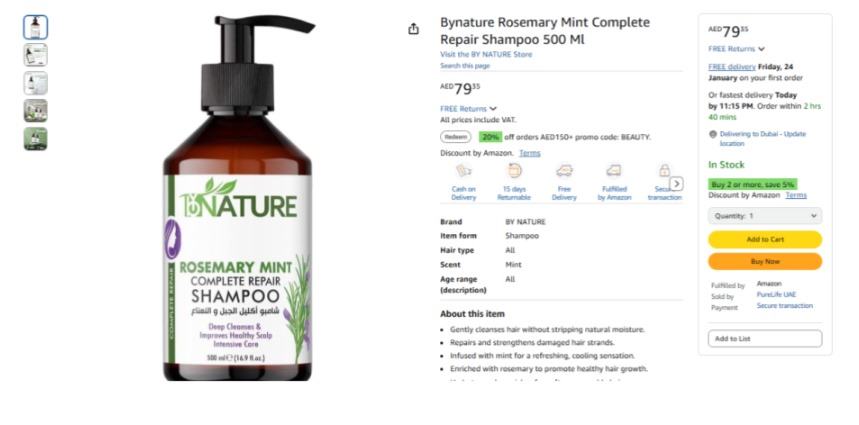Show more features with right arrow
The image size is (859, 425).
[677, 184]
